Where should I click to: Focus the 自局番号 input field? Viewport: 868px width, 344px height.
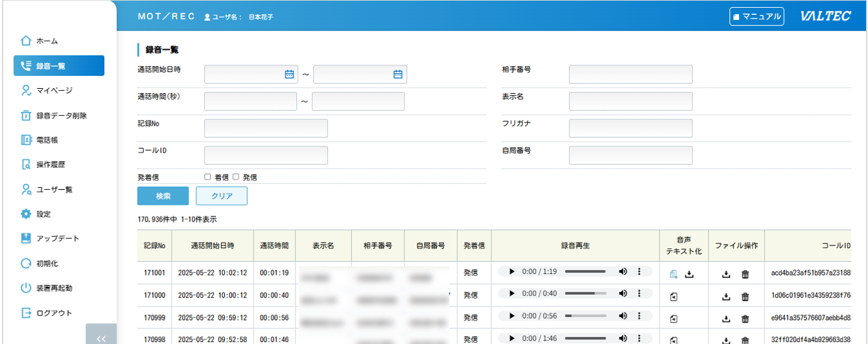pyautogui.click(x=631, y=155)
